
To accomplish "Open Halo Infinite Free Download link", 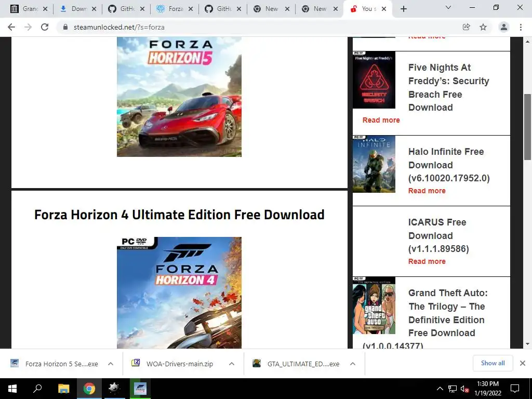I will pos(449,165).
